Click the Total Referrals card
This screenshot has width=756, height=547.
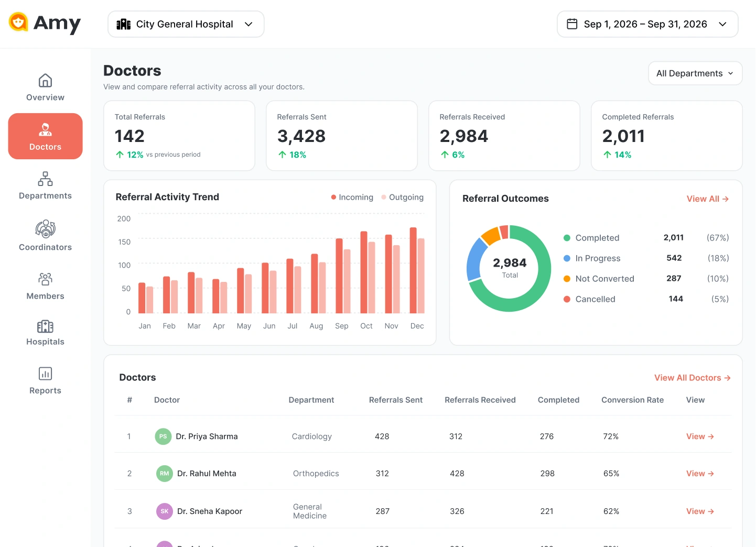pos(179,136)
